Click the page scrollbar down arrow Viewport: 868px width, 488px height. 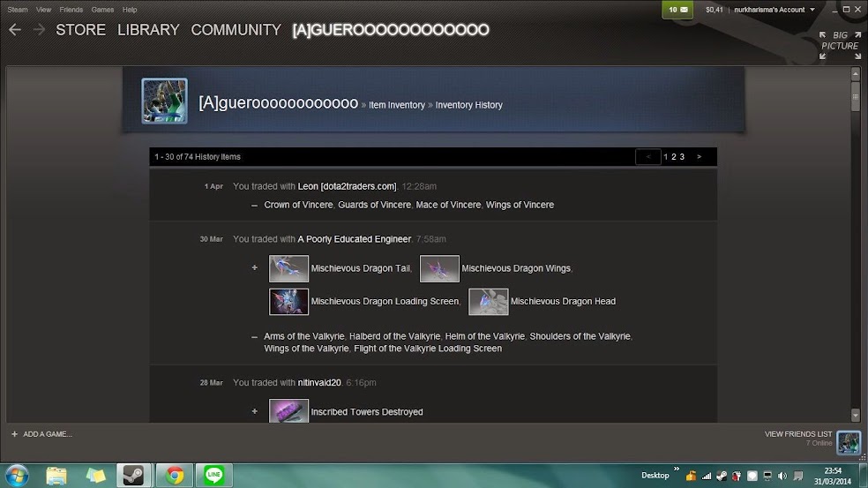coord(856,415)
